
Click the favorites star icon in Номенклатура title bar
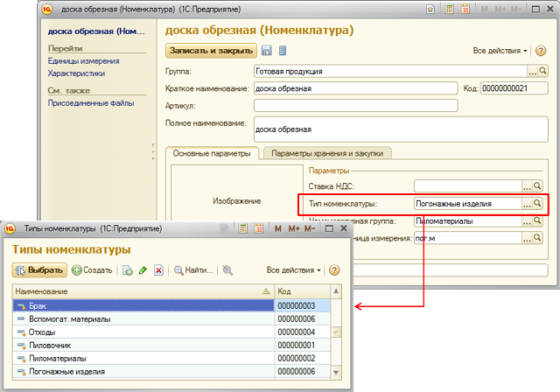click(x=430, y=10)
